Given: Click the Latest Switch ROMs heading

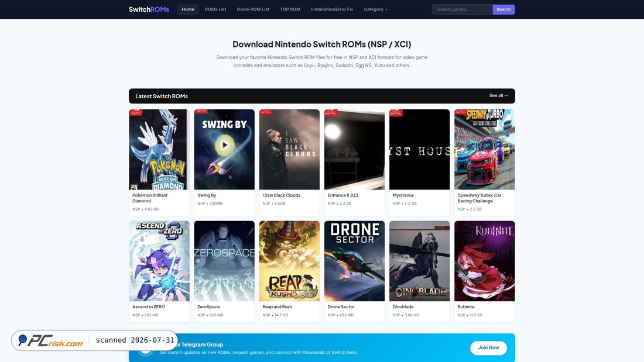Looking at the screenshot, I should tap(162, 96).
